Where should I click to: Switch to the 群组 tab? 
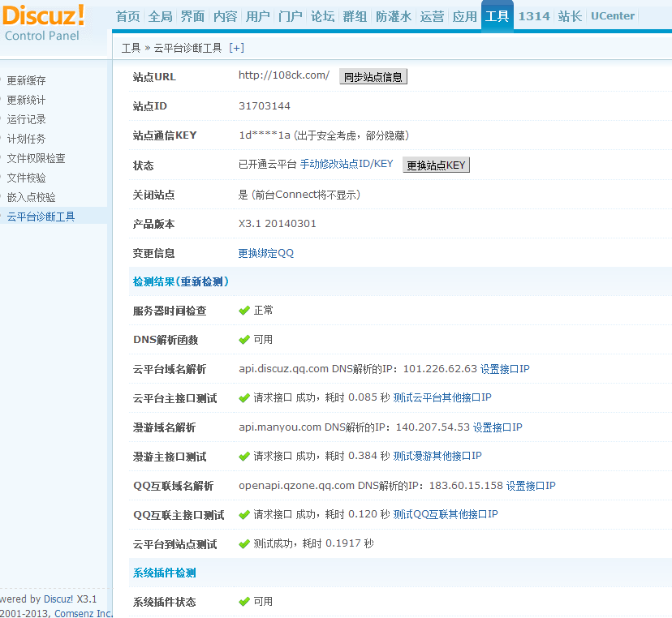tap(355, 16)
